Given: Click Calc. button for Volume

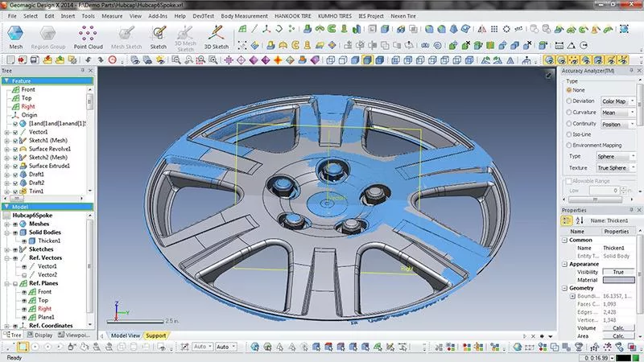Looking at the screenshot, I should click(618, 328).
